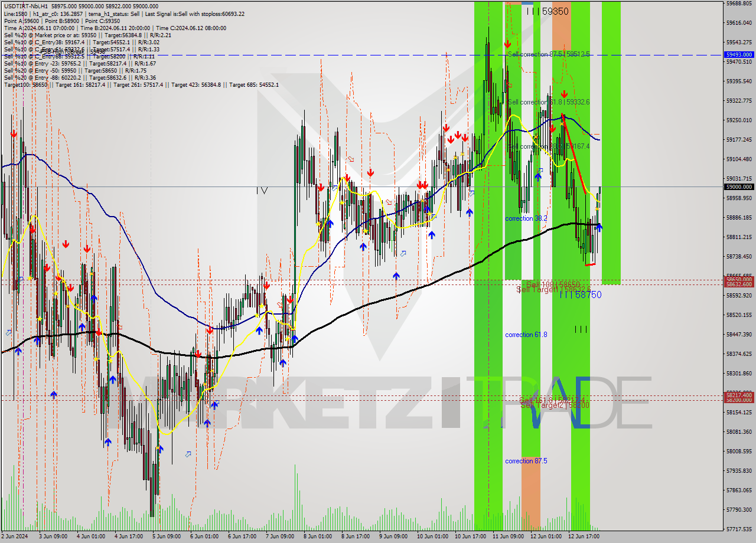756x543 pixels.
Task: Click 'Sell correction 87.5 | 59512.5' label
Action: [x=549, y=54]
